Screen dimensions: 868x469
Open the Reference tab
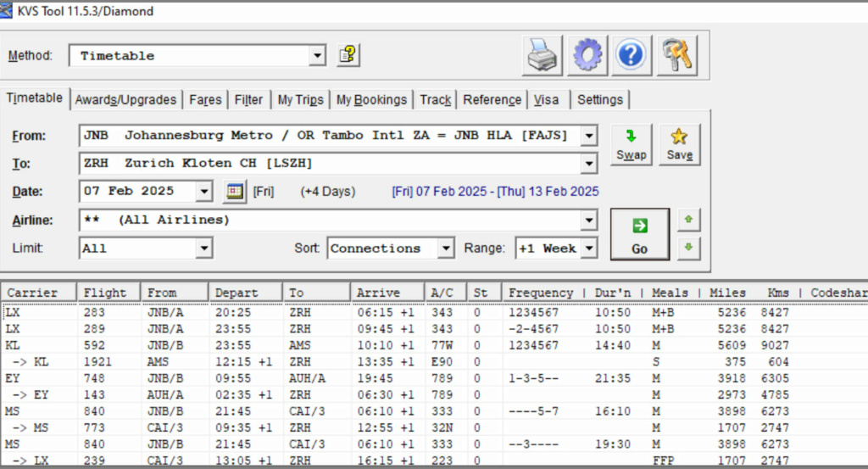tap(492, 100)
